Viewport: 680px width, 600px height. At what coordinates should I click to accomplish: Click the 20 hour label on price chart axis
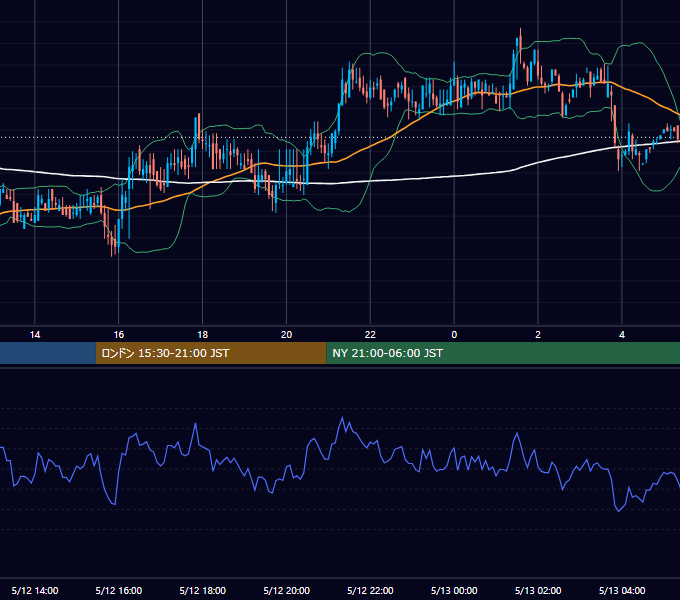(286, 335)
